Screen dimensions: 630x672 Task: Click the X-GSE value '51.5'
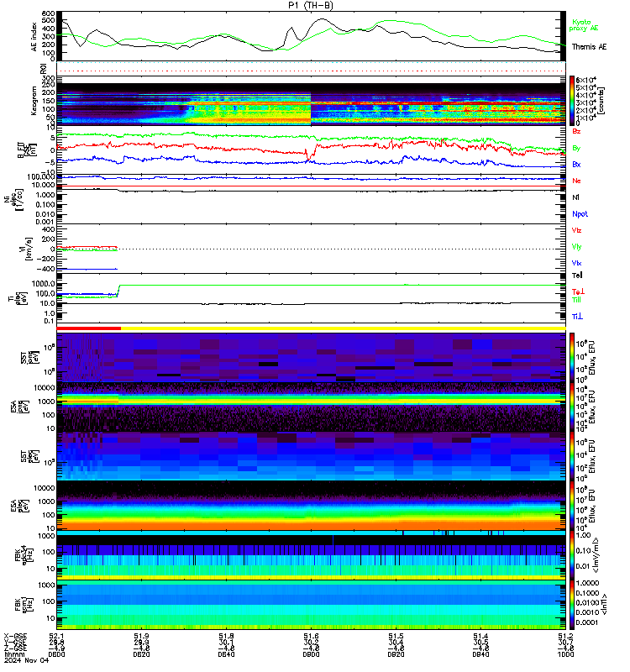tap(396, 636)
